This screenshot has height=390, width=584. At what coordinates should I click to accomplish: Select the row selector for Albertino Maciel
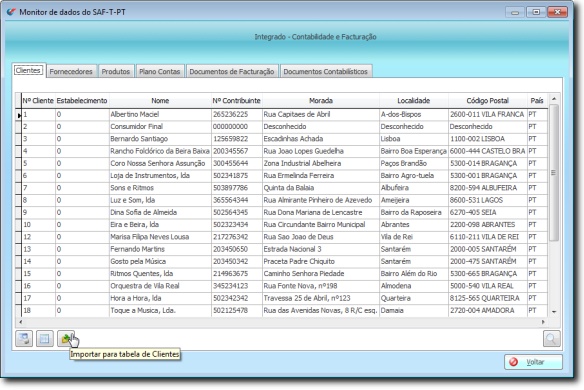click(18, 115)
